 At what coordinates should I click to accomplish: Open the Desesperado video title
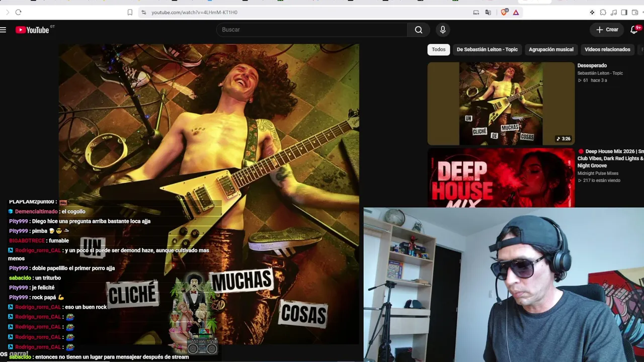[x=592, y=65]
